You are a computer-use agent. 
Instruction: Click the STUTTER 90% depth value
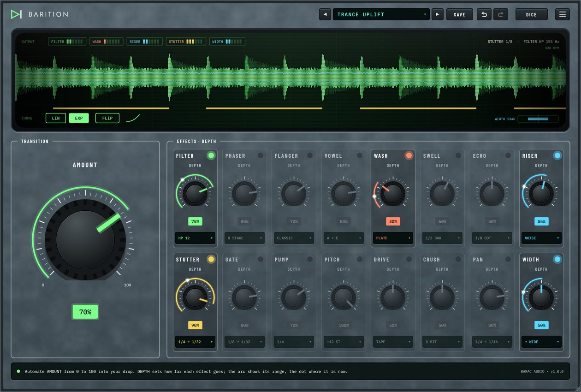[x=195, y=325]
